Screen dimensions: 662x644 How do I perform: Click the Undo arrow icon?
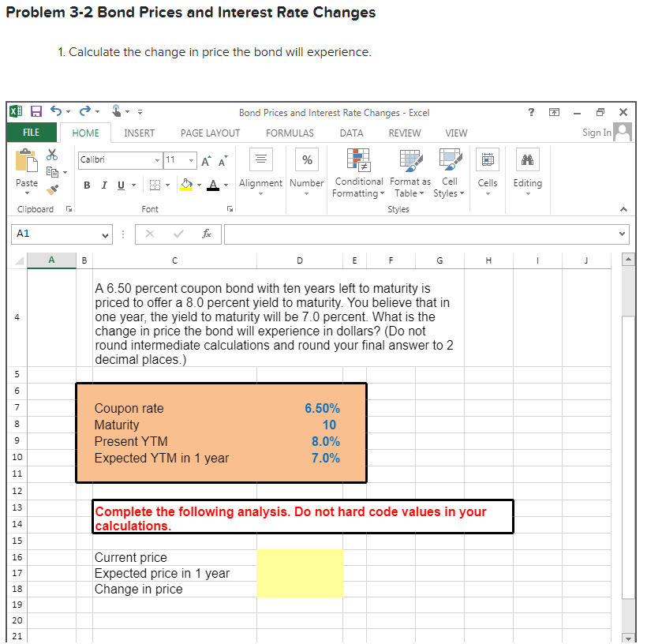56,111
